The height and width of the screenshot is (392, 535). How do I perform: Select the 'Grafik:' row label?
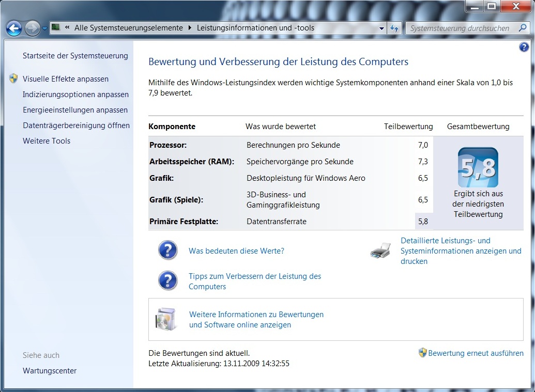click(x=161, y=178)
